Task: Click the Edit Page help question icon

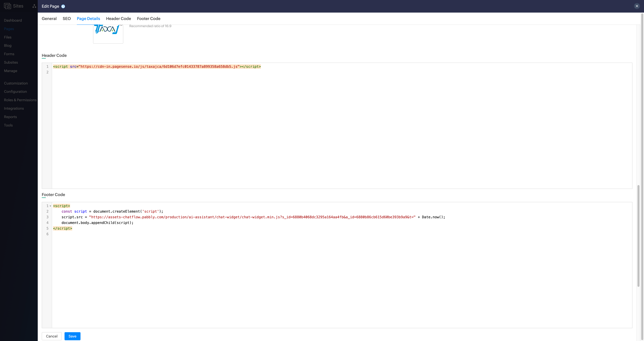Action: 63,7
